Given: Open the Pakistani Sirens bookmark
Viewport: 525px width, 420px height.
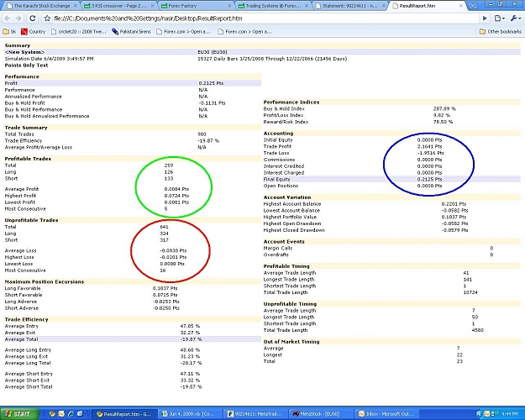Looking at the screenshot, I should [x=131, y=31].
